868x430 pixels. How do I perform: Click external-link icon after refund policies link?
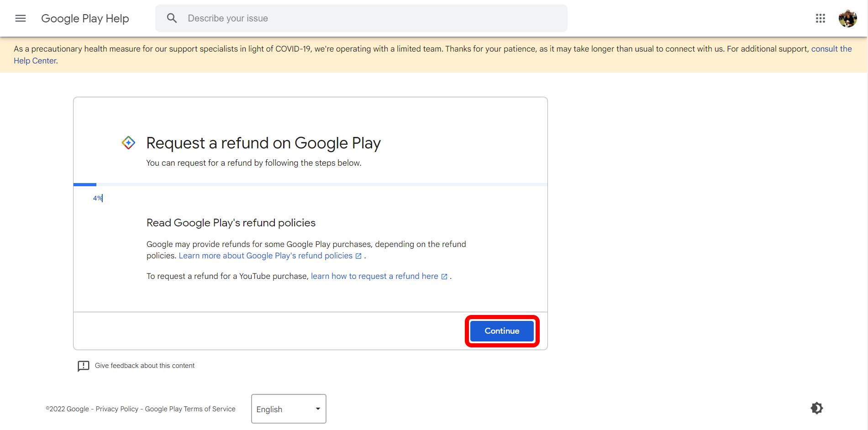[358, 256]
